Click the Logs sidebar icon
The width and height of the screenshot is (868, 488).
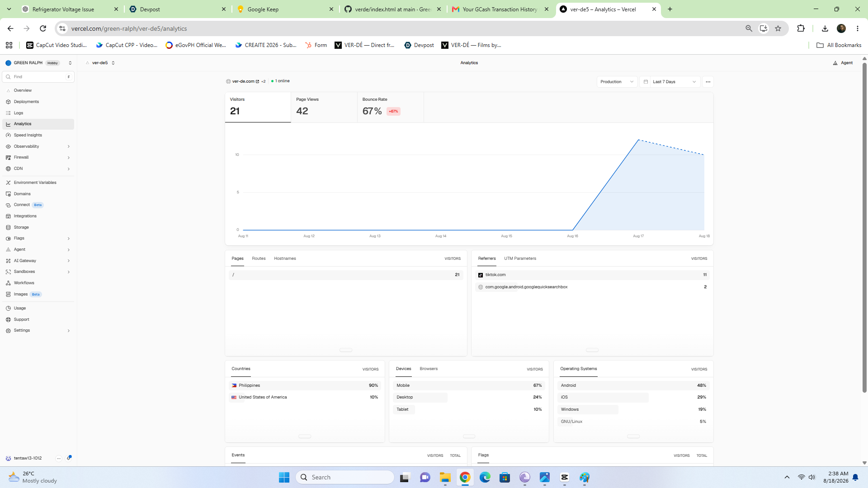8,113
